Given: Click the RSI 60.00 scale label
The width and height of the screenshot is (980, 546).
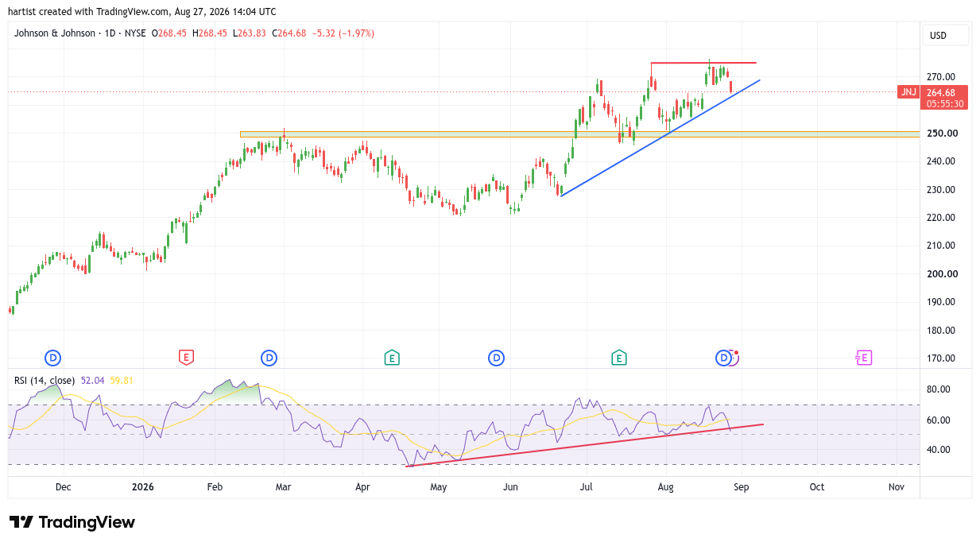Looking at the screenshot, I should pyautogui.click(x=939, y=420).
